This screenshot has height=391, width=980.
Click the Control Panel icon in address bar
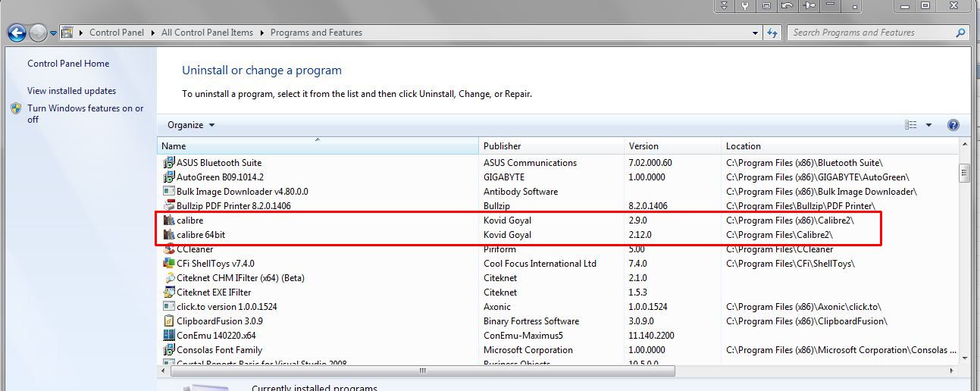pyautogui.click(x=67, y=33)
